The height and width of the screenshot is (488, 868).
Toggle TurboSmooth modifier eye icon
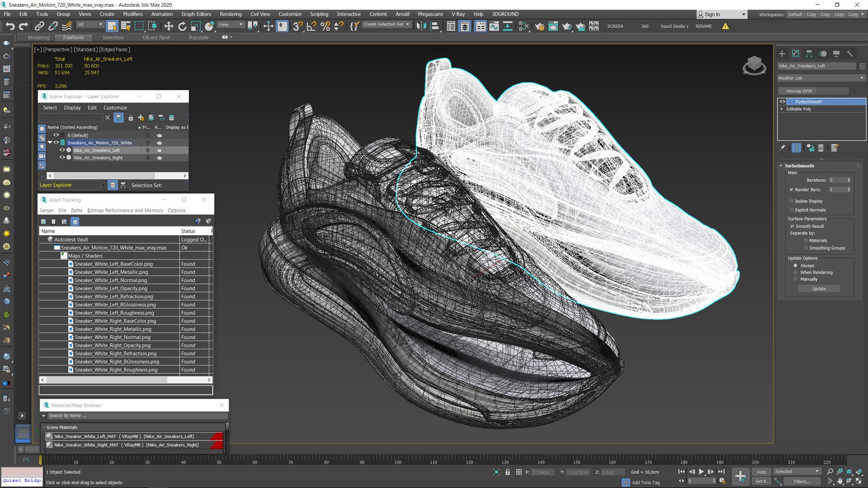tap(783, 102)
